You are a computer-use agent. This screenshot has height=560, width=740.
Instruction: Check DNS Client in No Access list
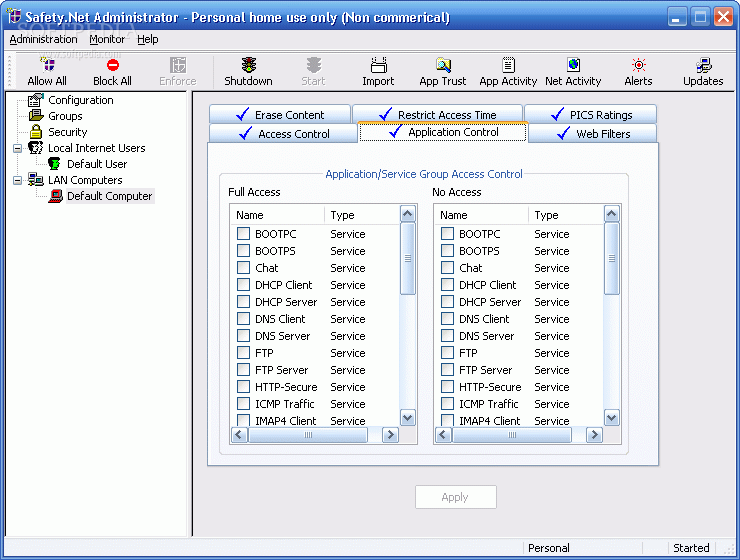[x=447, y=318]
